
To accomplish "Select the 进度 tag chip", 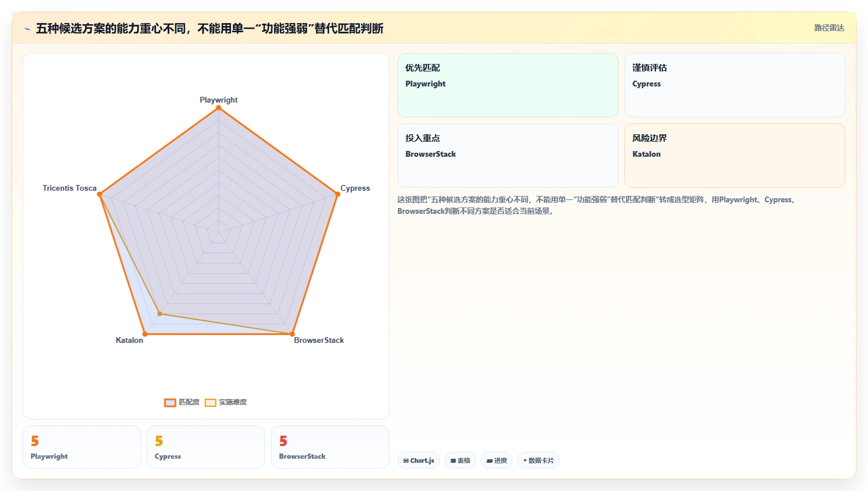I will 496,460.
